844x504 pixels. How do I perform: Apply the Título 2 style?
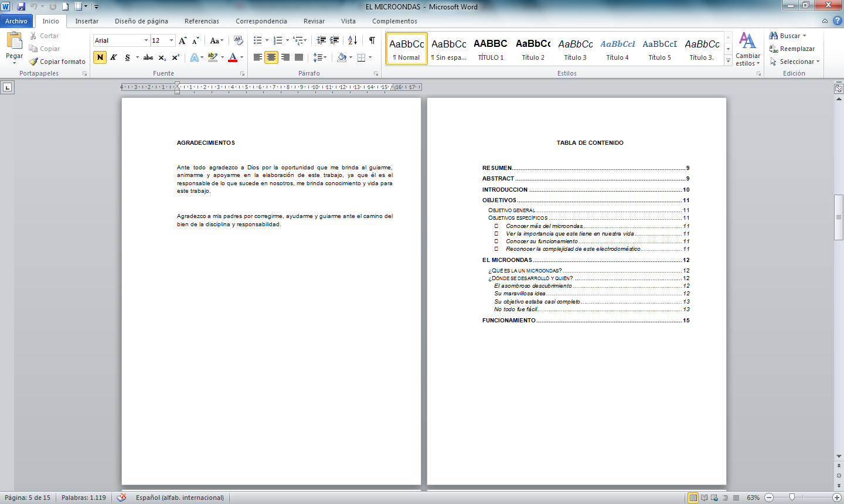pyautogui.click(x=532, y=50)
